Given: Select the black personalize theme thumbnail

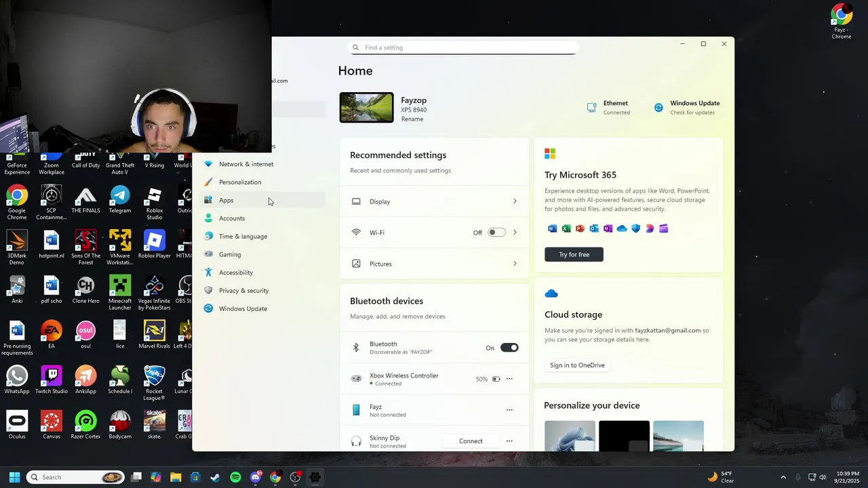Looking at the screenshot, I should tap(624, 436).
